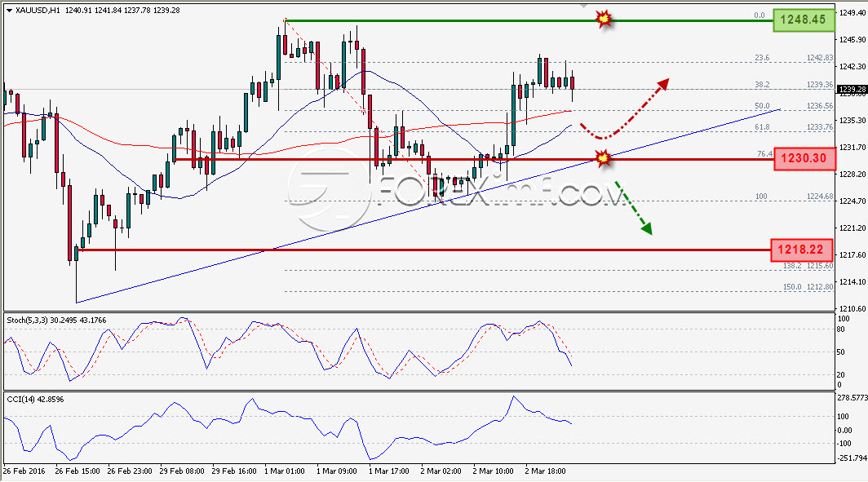Click the 26 Feb 2016 time label
868x482 pixels.
coord(24,471)
